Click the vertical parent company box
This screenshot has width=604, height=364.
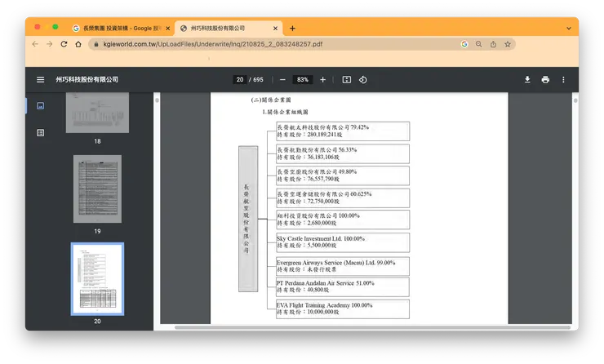tap(248, 219)
